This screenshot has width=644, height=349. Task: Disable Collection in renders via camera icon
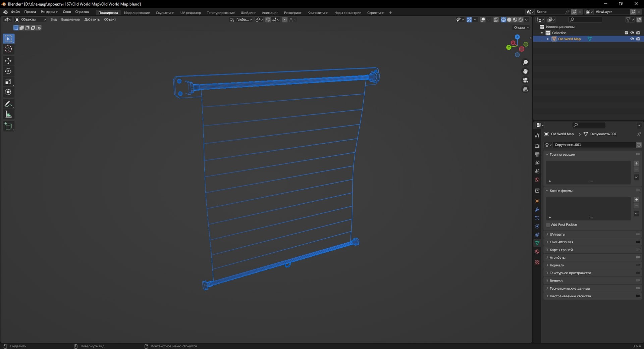[638, 33]
